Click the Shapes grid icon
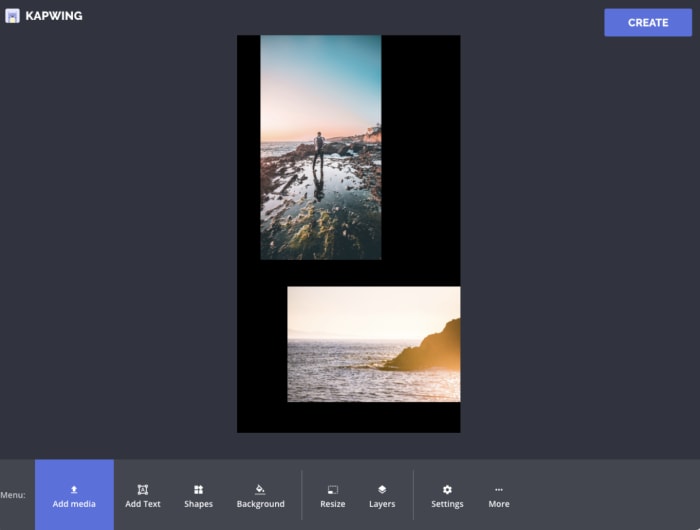The width and height of the screenshot is (700, 530). pos(199,490)
